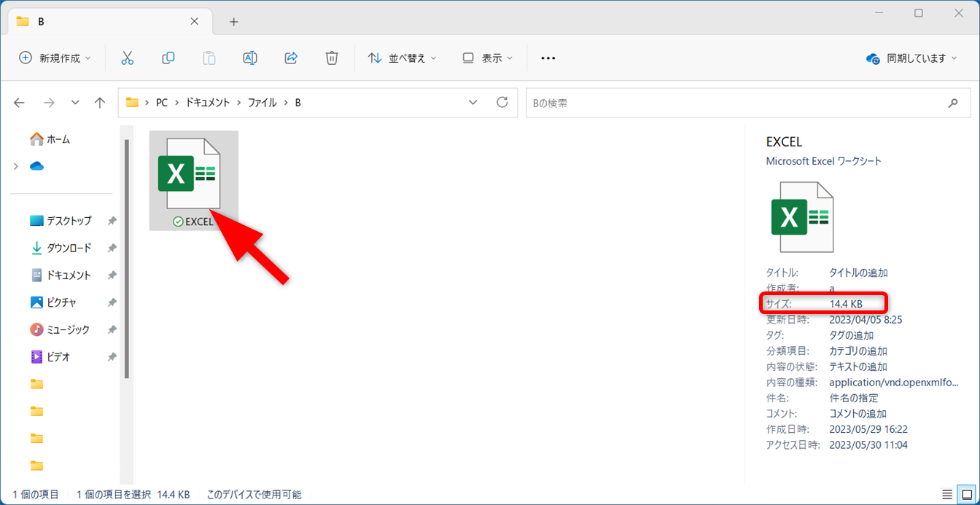Click the Copy icon in toolbar
The image size is (980, 505).
click(x=168, y=58)
